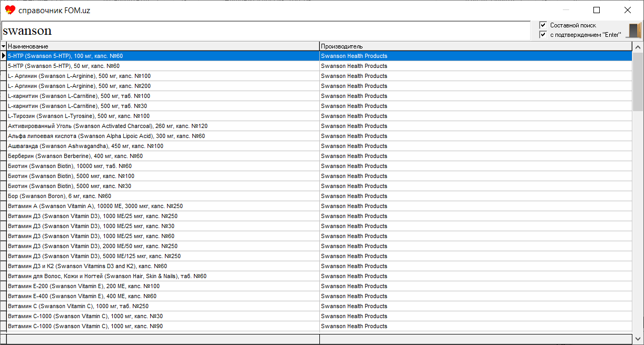Click manufacturer cell of Бор row
644x345 pixels.
[476, 196]
